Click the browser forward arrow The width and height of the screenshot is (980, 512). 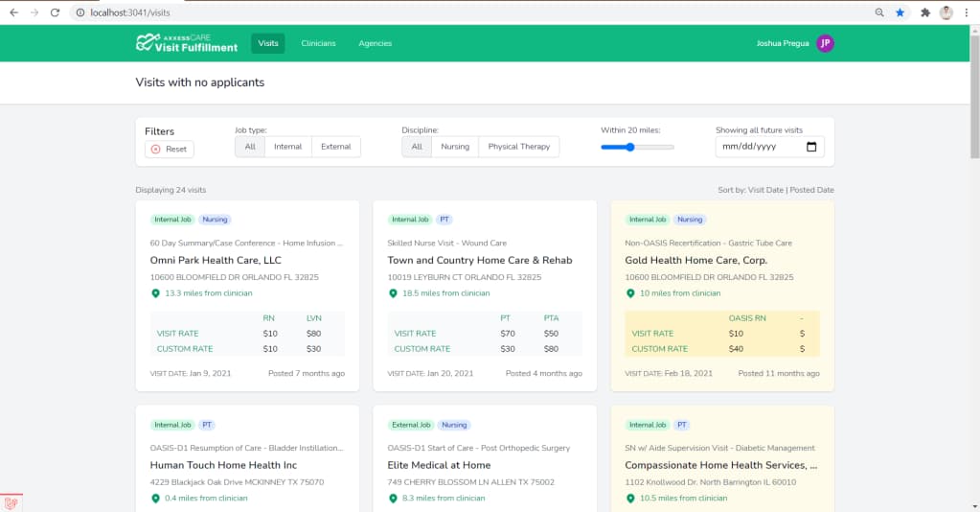[x=34, y=12]
